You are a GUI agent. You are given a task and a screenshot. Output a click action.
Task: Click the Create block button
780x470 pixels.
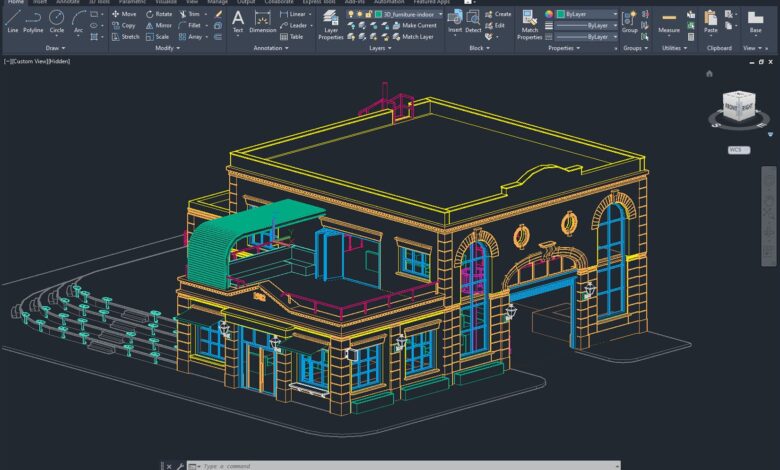tap(498, 14)
